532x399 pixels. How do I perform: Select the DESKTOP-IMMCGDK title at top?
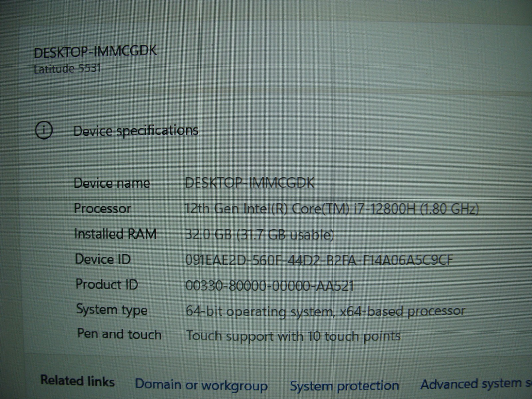95,51
